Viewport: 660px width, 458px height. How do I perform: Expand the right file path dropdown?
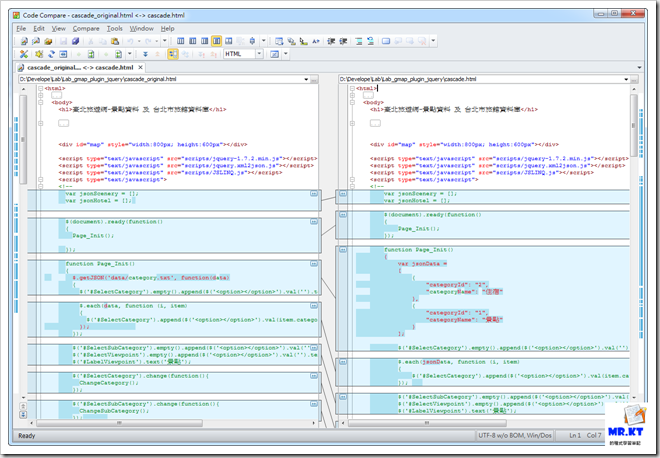tap(624, 78)
